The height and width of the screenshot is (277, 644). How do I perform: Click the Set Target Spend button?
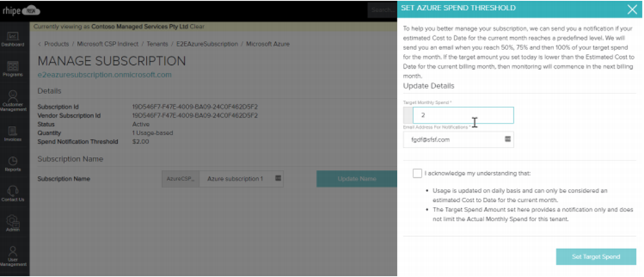596,257
